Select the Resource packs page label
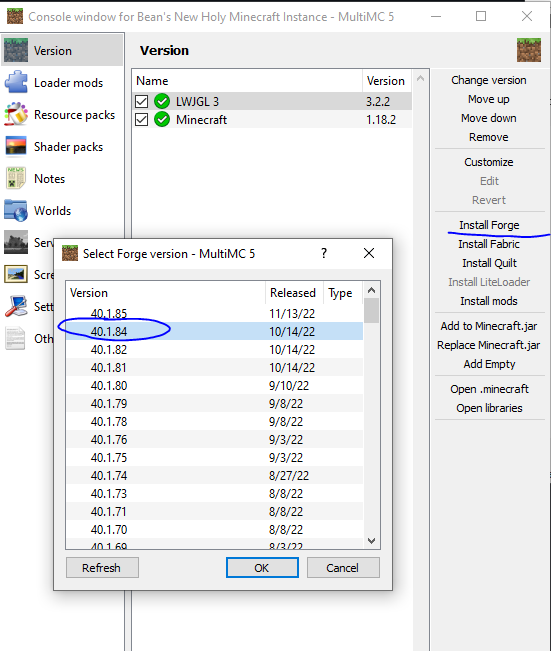Image resolution: width=551 pixels, height=651 pixels. (x=74, y=115)
